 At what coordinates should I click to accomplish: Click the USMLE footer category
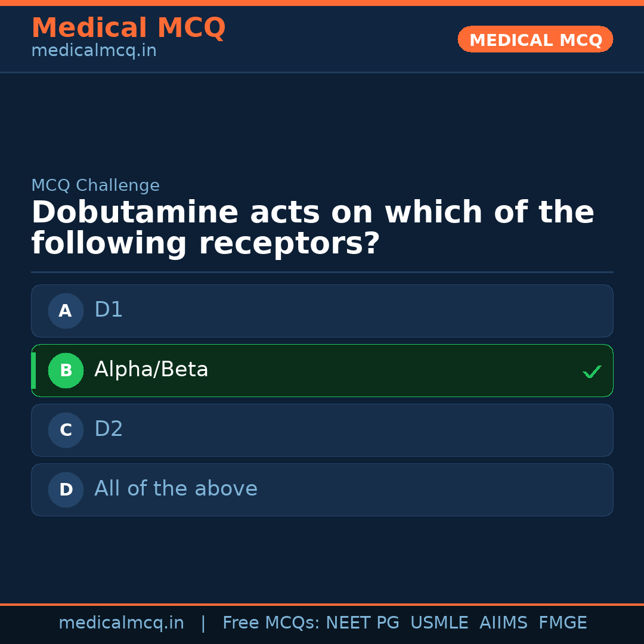[439, 622]
